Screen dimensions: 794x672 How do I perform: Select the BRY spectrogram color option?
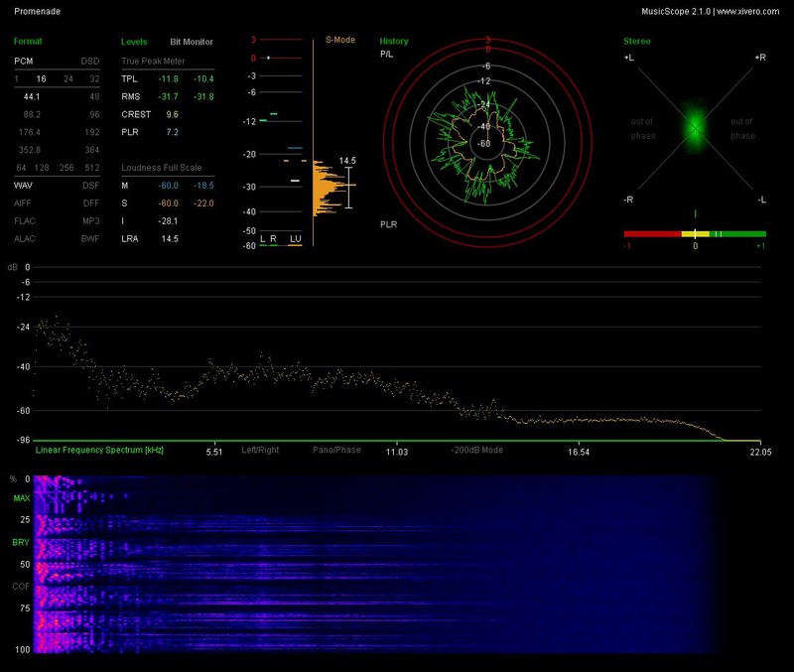21,542
